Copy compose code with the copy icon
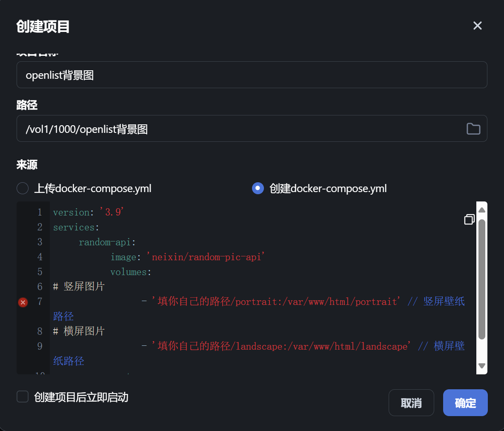The image size is (504, 431). click(x=469, y=219)
